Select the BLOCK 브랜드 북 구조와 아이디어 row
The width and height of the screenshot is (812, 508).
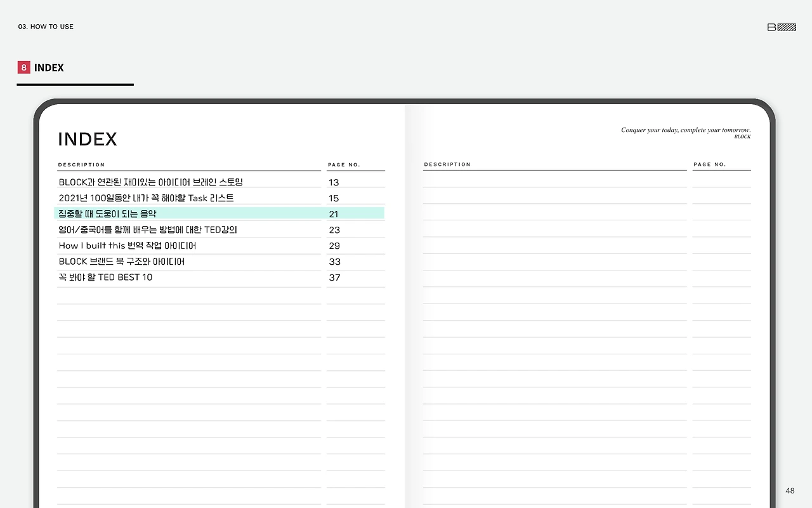pos(121,261)
